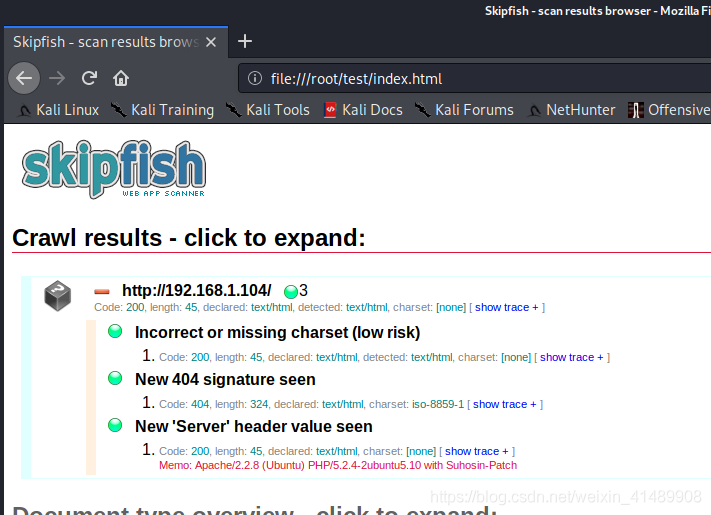
Task: Select the Skipfish scan results browser tab
Action: [x=116, y=42]
